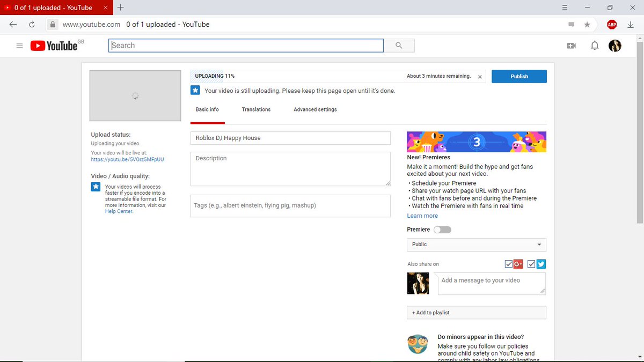Open the YouTube hamburger guide menu
The image size is (644, 362).
pos(19,46)
